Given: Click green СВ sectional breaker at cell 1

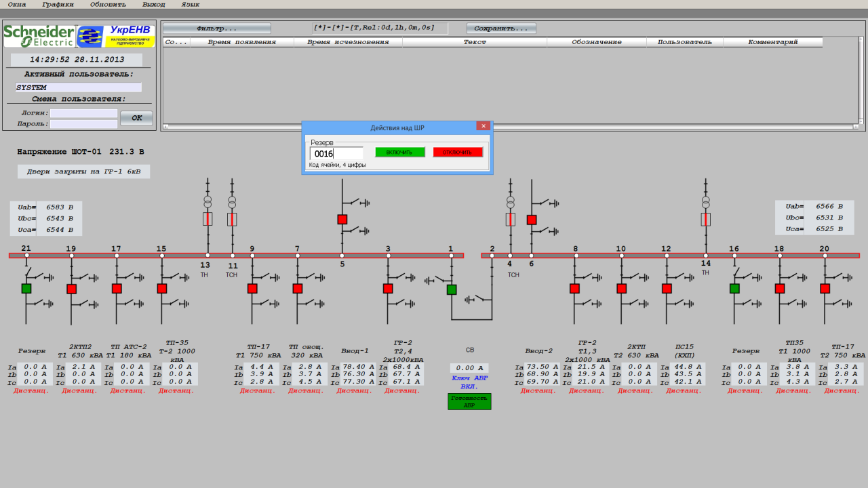Looking at the screenshot, I should (x=452, y=290).
